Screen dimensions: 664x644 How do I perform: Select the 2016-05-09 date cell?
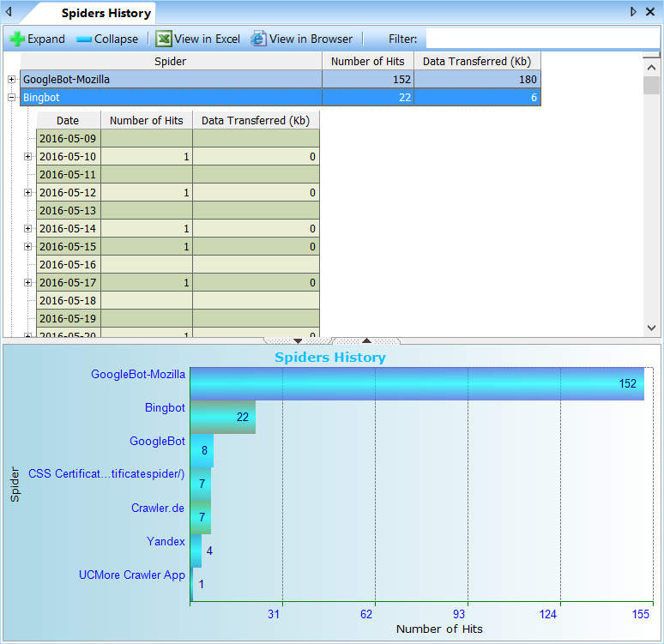pos(68,138)
